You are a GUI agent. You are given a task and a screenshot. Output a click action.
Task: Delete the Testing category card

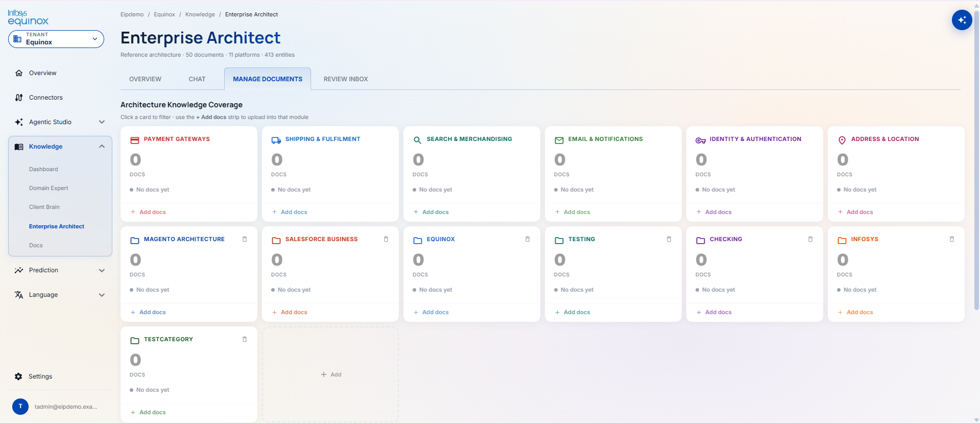(669, 239)
